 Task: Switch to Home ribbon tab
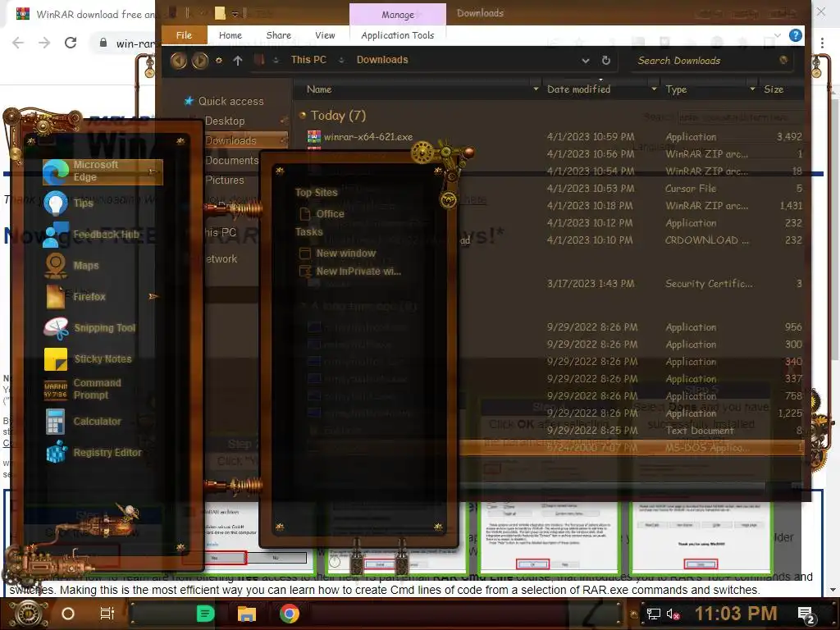(x=231, y=35)
